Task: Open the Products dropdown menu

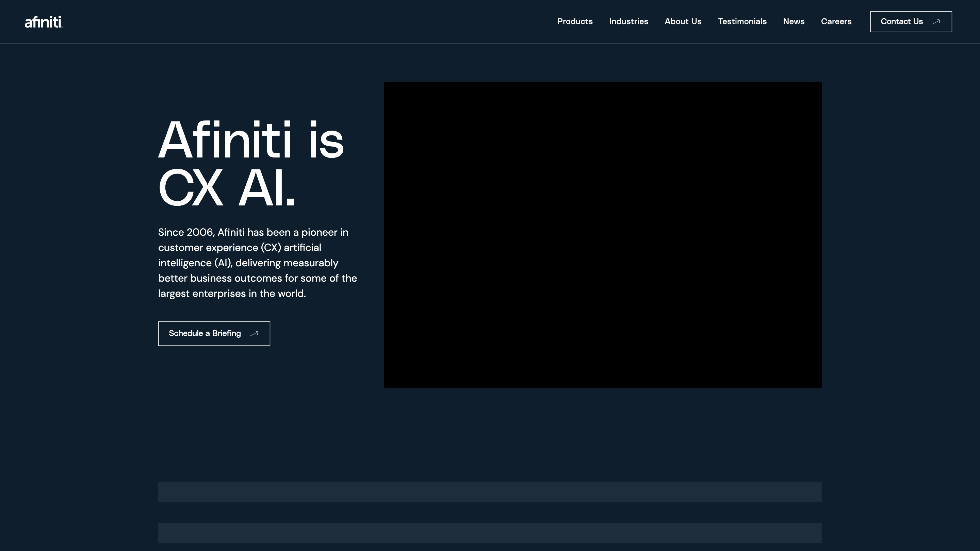Action: [575, 22]
